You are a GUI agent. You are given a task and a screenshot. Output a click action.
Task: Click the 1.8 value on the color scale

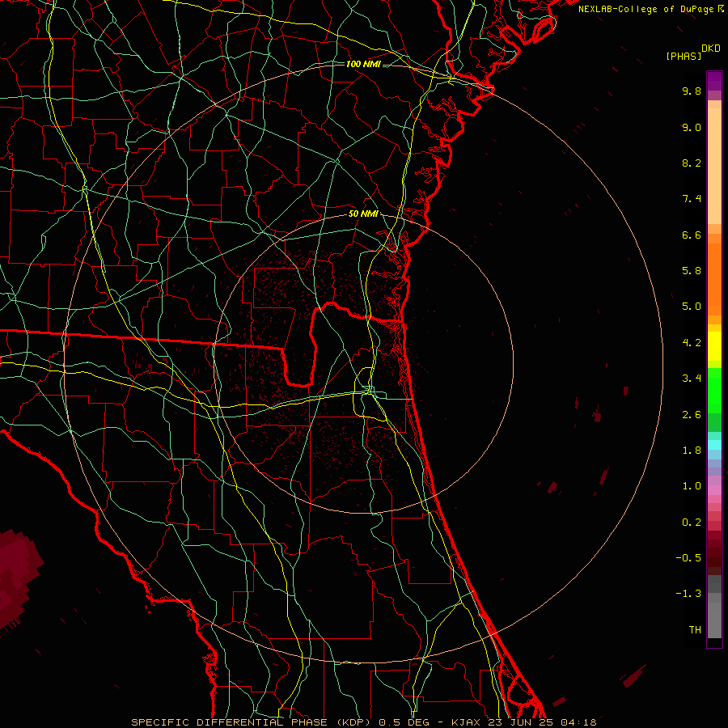(692, 451)
